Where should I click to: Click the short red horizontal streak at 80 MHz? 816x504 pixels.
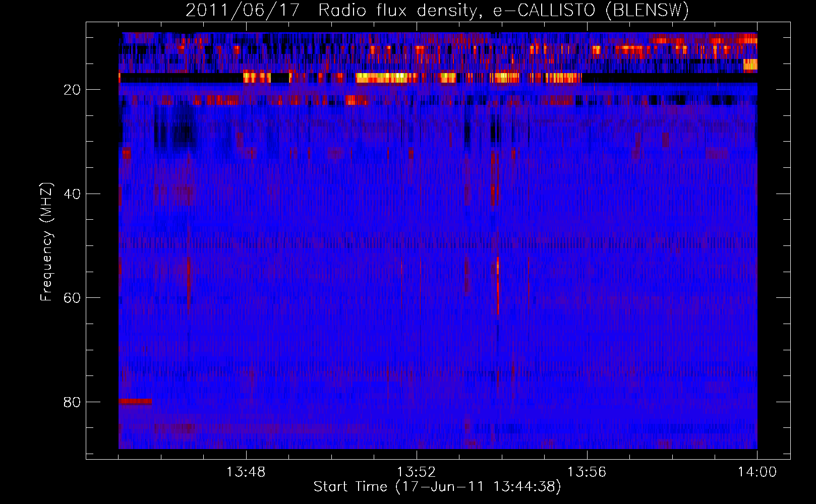tap(135, 402)
